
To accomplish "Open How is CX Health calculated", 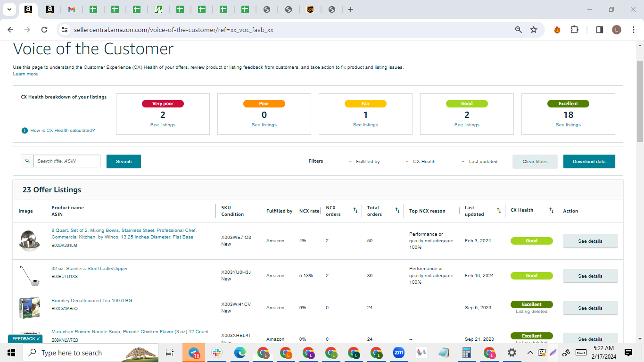I will [x=62, y=131].
